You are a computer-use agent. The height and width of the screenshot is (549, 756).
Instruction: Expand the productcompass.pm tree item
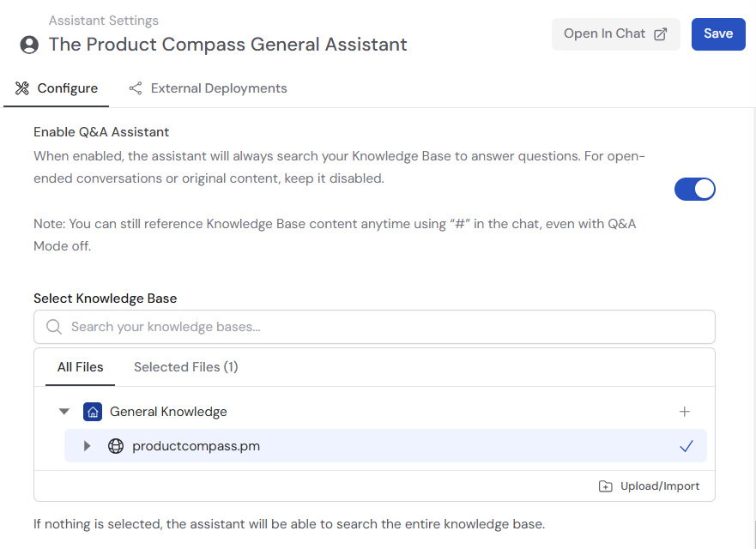tap(87, 446)
